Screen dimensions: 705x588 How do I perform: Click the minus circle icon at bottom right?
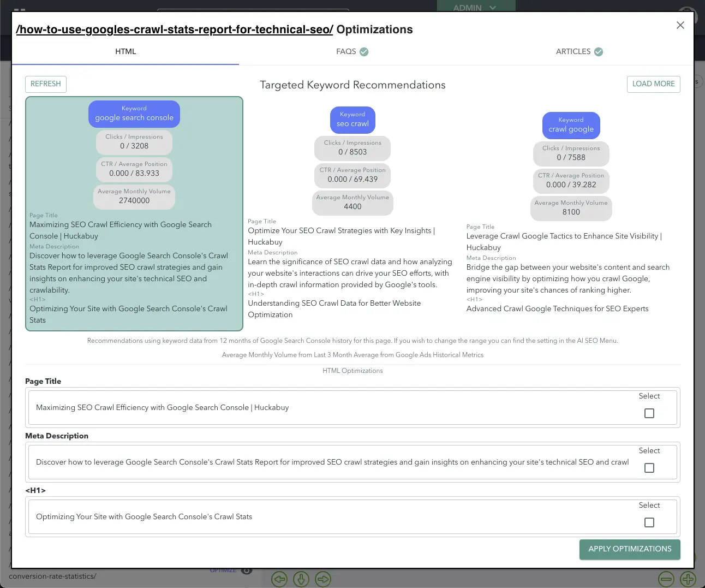[x=666, y=579]
